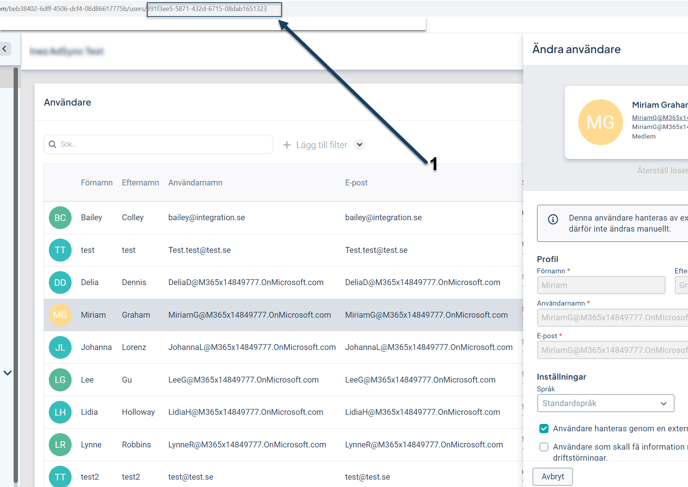Sort by the E-post column header
The height and width of the screenshot is (487, 688).
(x=357, y=183)
